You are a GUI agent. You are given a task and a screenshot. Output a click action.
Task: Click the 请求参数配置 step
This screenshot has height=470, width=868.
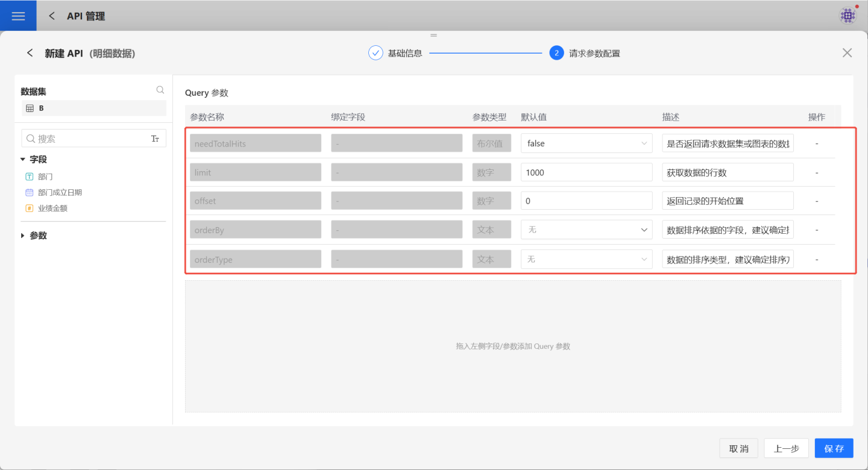594,53
